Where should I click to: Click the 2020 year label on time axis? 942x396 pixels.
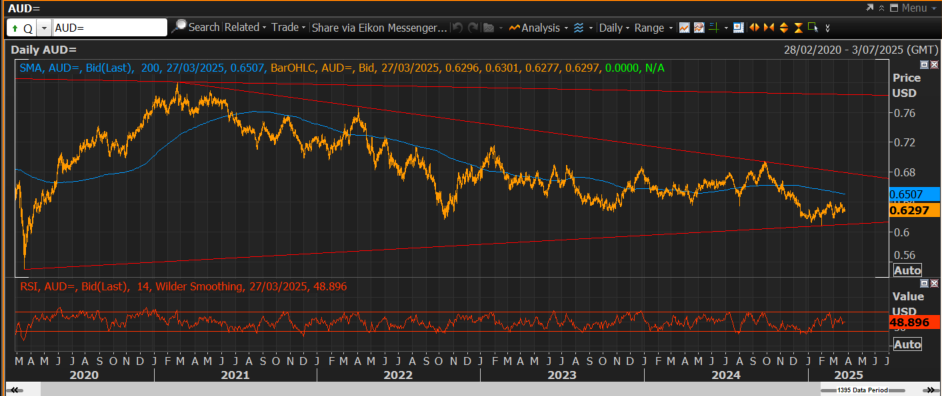pyautogui.click(x=85, y=375)
